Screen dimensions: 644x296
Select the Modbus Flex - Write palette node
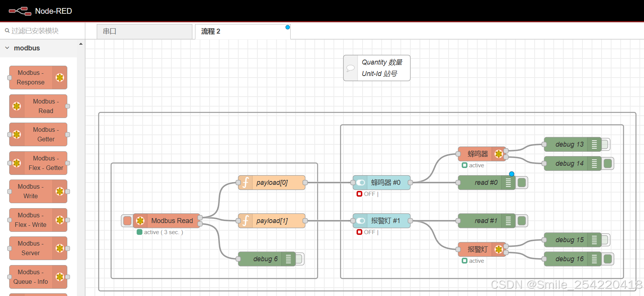click(38, 220)
